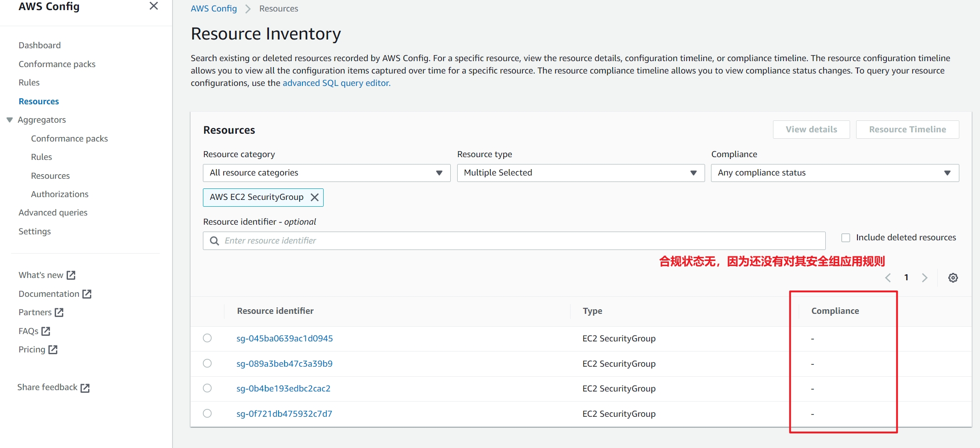Open Dashboard in the sidebar
This screenshot has width=980, height=448.
tap(39, 45)
